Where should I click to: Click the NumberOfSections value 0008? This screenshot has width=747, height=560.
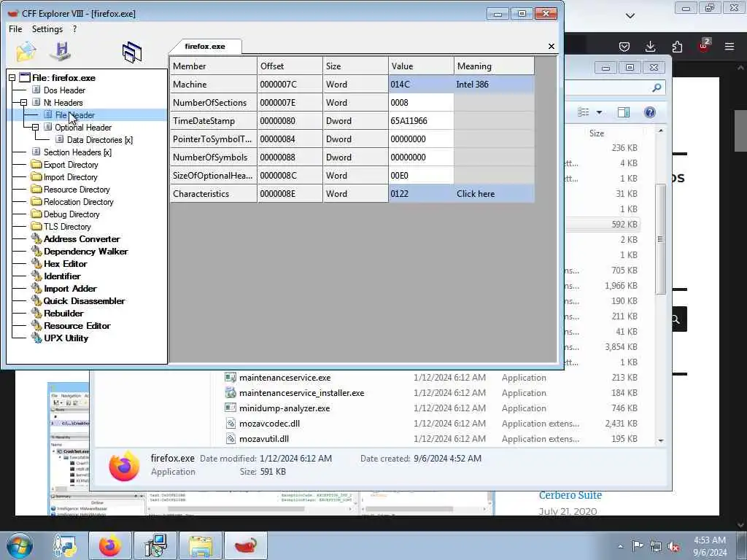[421, 102]
